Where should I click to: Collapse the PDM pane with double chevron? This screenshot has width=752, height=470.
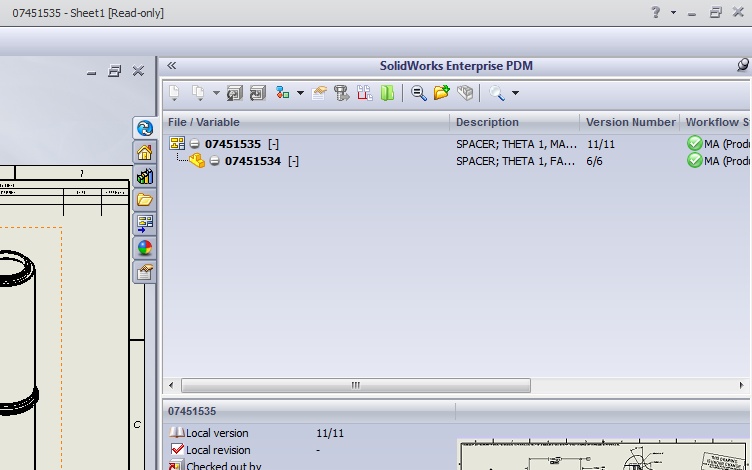[x=171, y=66]
